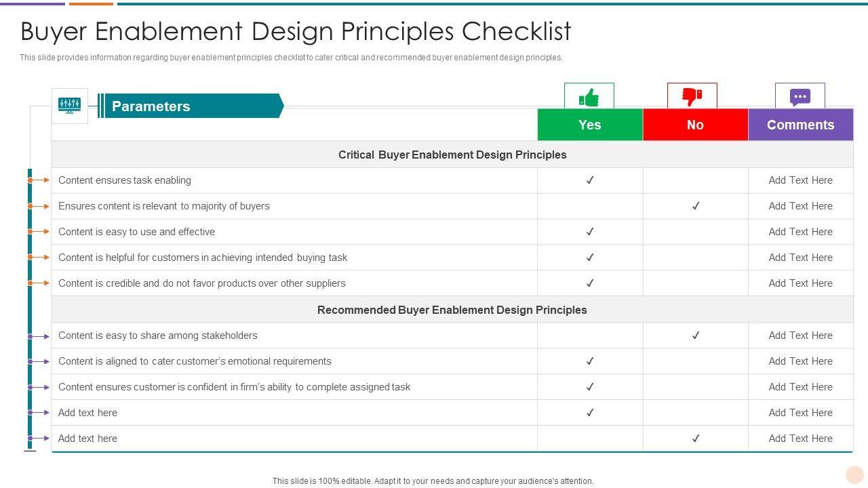Click the green Yes column header
The height and width of the screenshot is (488, 868).
click(590, 125)
